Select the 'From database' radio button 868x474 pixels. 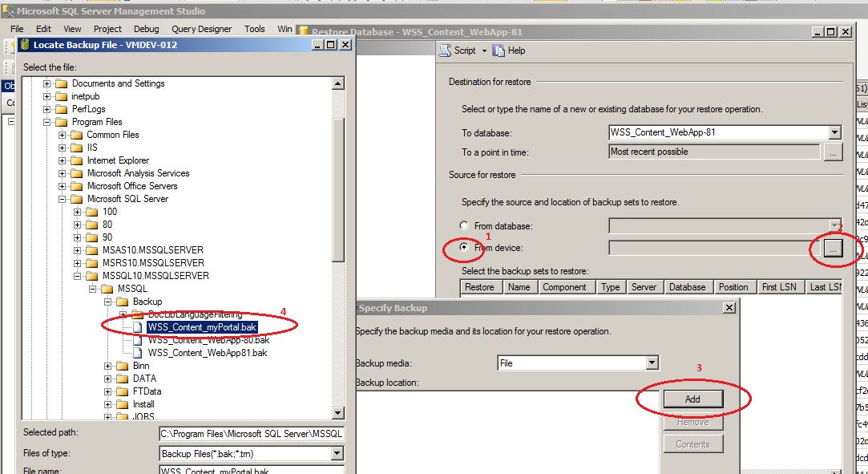[462, 225]
